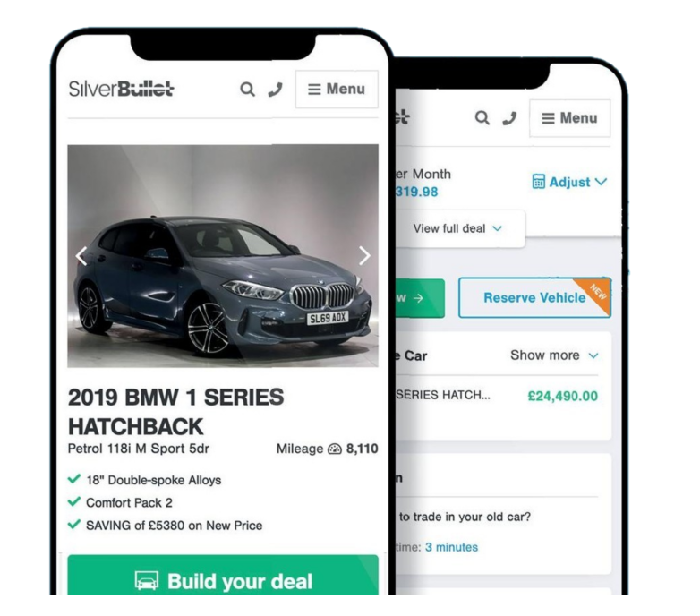The width and height of the screenshot is (700, 616).
Task: Expand Show more in car section
Action: 554,355
